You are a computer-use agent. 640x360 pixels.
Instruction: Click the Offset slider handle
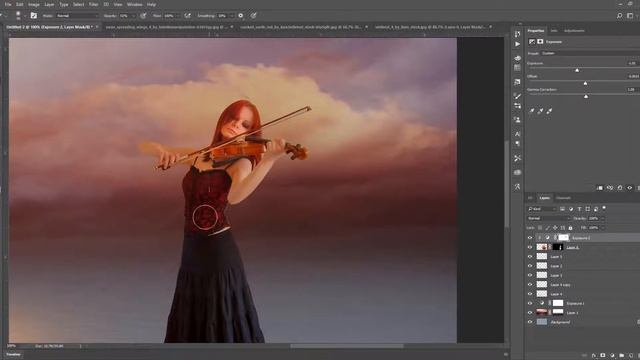coord(585,83)
